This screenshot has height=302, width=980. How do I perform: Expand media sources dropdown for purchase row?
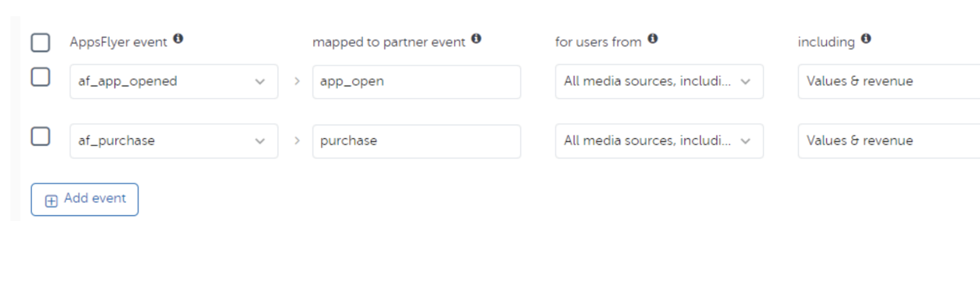pyautogui.click(x=659, y=141)
